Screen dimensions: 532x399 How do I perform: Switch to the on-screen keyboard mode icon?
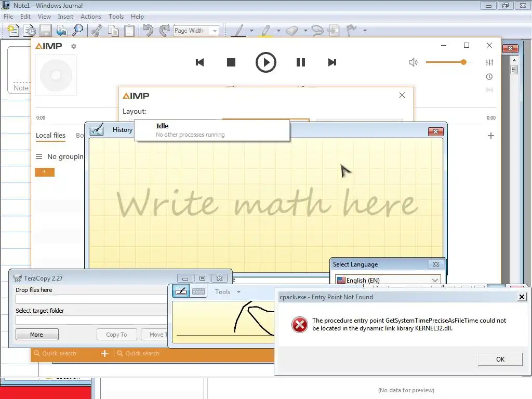[198, 292]
